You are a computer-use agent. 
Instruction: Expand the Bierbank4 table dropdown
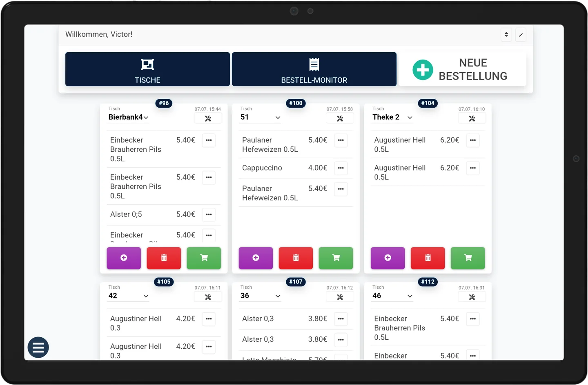click(128, 117)
